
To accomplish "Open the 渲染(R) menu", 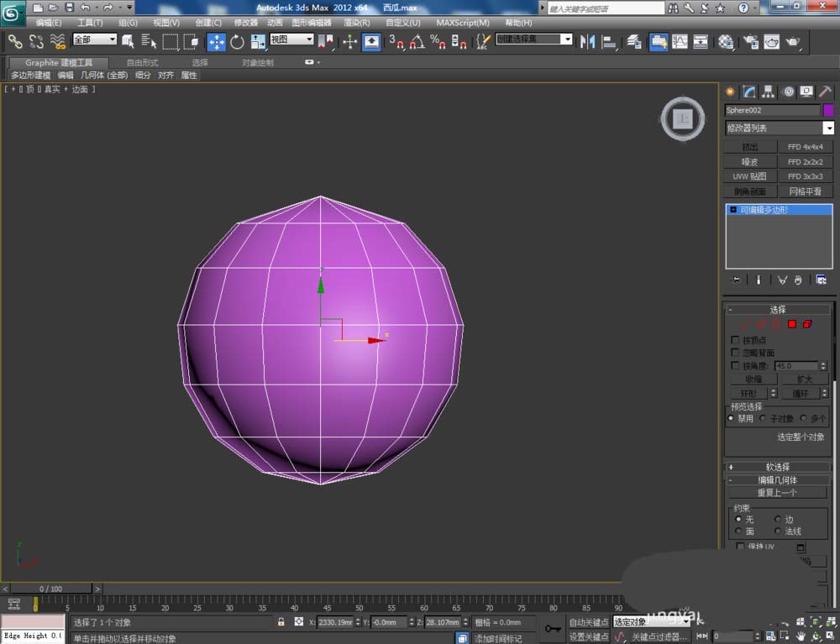I will (x=356, y=23).
